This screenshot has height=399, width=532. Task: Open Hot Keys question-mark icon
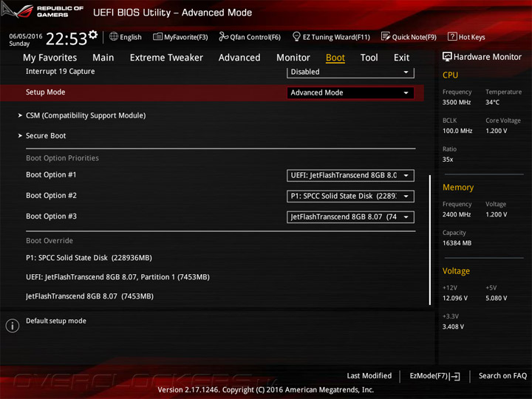[452, 36]
